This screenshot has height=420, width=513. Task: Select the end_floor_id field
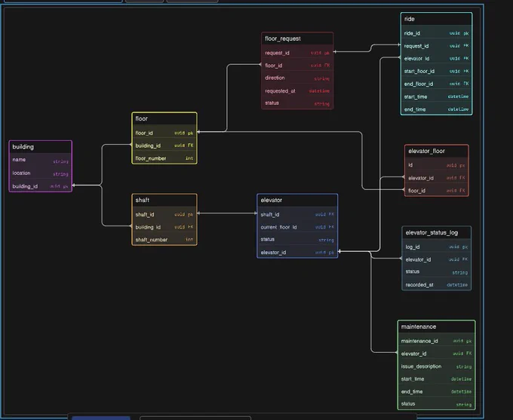437,84
